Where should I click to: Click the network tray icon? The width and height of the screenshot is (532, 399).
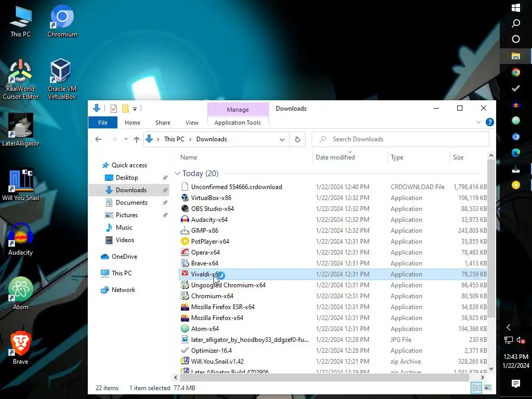click(x=509, y=340)
